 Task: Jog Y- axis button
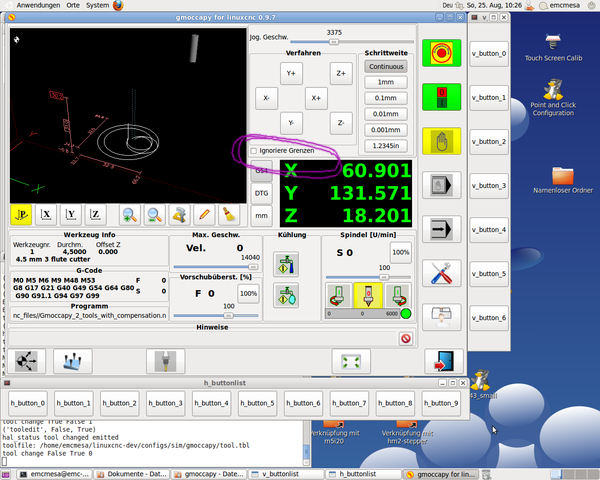pyautogui.click(x=291, y=123)
